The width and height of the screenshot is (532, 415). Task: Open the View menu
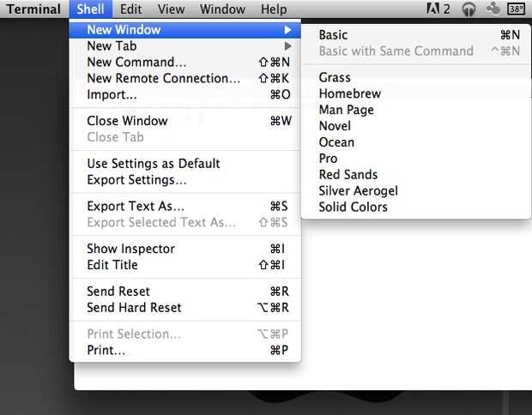pos(171,9)
